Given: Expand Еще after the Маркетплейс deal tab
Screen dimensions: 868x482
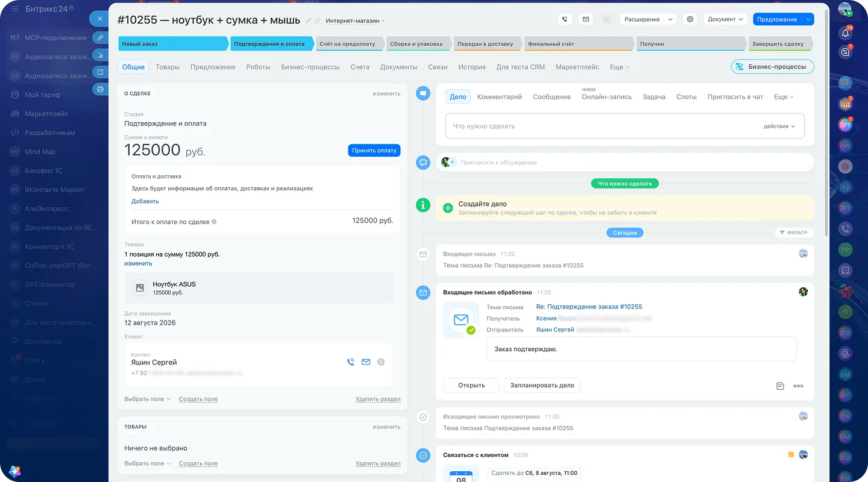Looking at the screenshot, I should point(620,67).
